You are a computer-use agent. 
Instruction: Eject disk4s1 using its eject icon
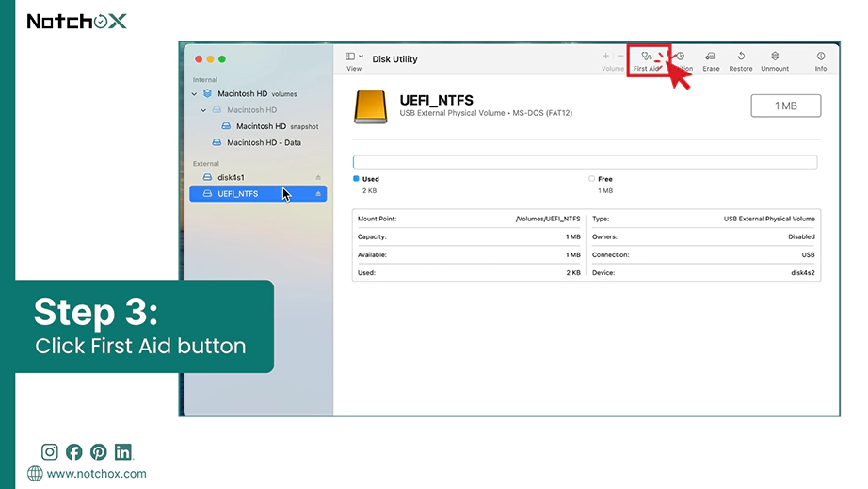pos(318,178)
